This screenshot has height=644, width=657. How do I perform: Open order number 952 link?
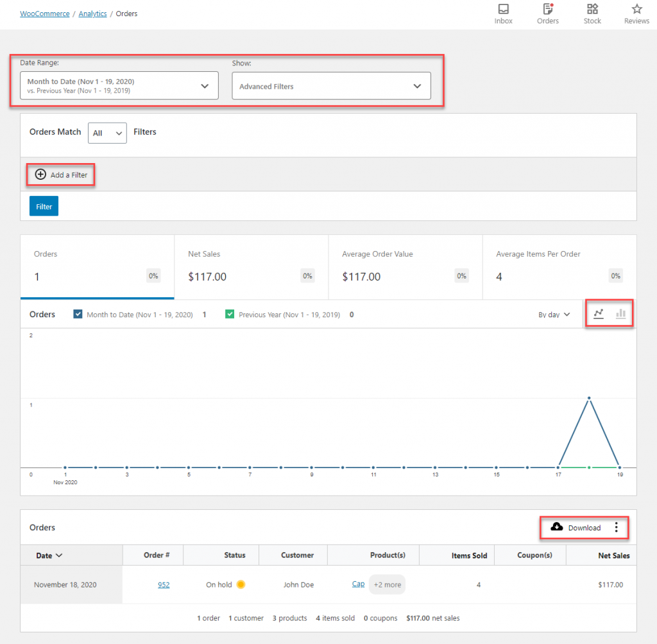point(164,584)
